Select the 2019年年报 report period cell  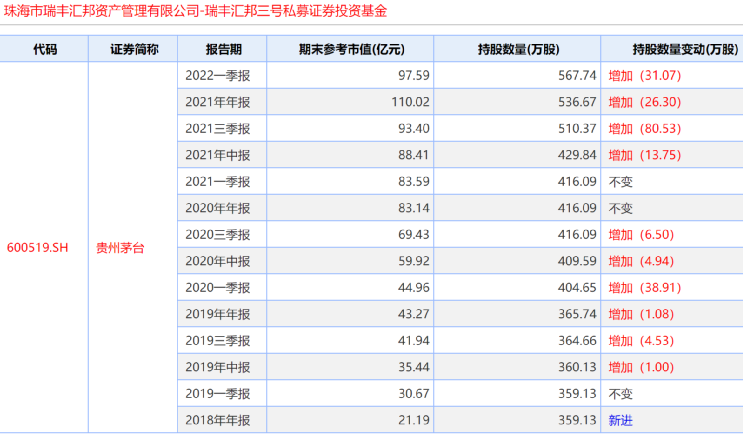coord(223,314)
